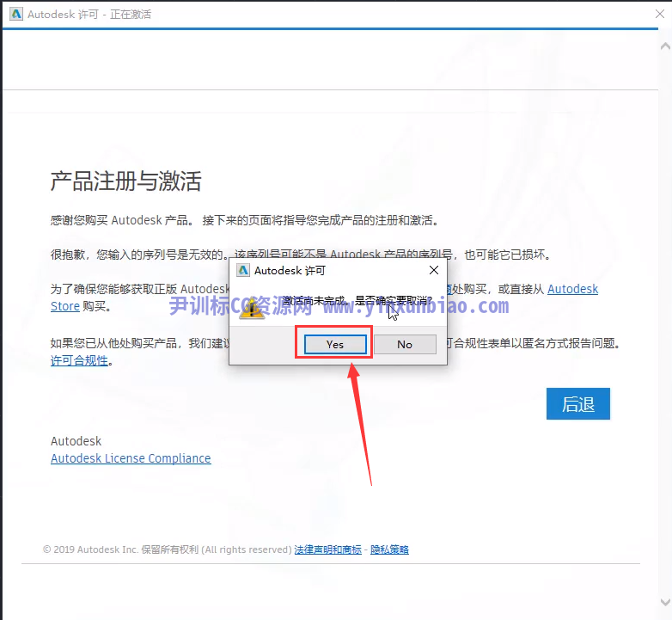
Task: Close the Autodesk 许可 - 正在激活 window
Action: (660, 14)
